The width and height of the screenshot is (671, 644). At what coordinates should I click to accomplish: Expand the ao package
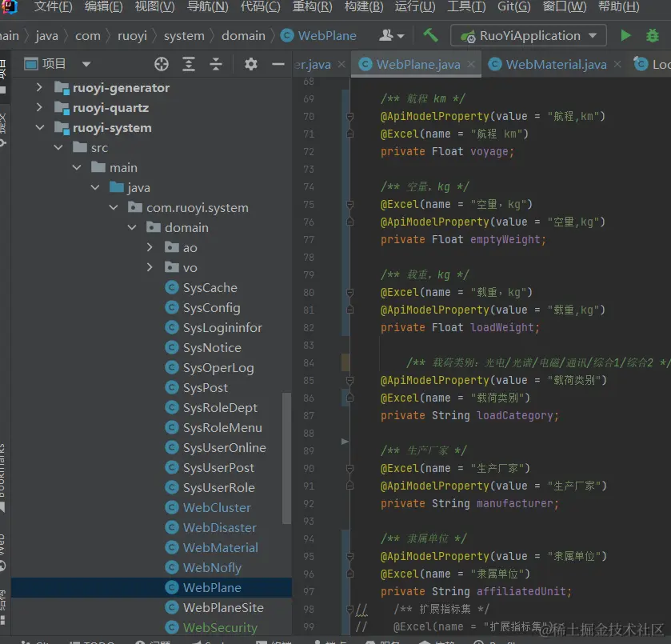point(150,247)
